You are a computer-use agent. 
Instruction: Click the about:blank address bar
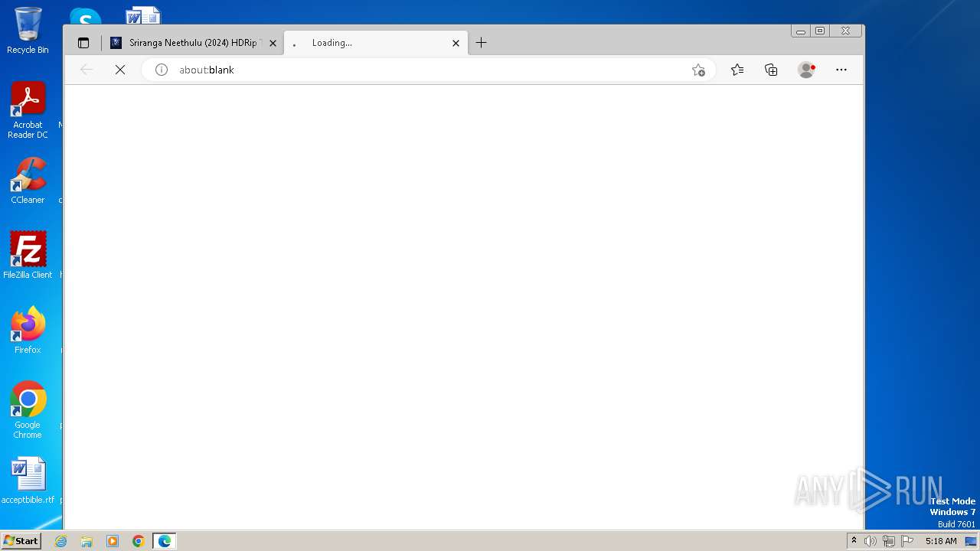(429, 70)
